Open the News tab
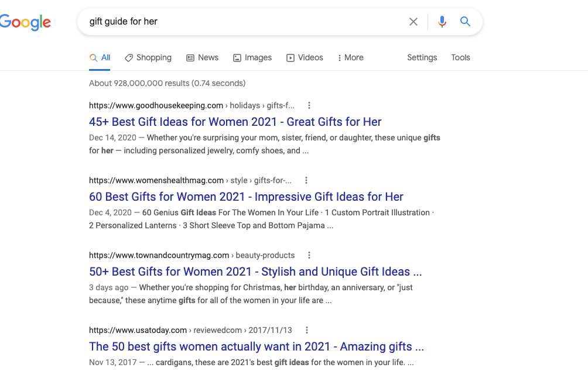Screen dimensions: 588x371 tap(203, 58)
